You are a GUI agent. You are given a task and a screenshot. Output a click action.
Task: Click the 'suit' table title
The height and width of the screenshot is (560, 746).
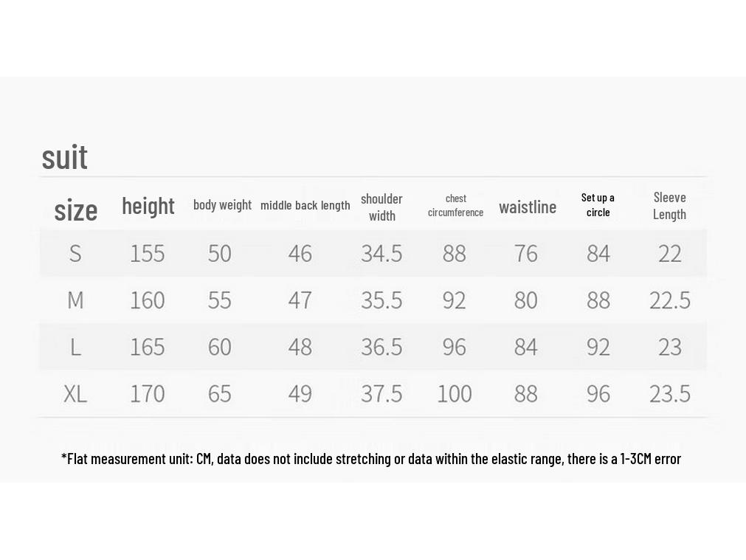point(65,157)
